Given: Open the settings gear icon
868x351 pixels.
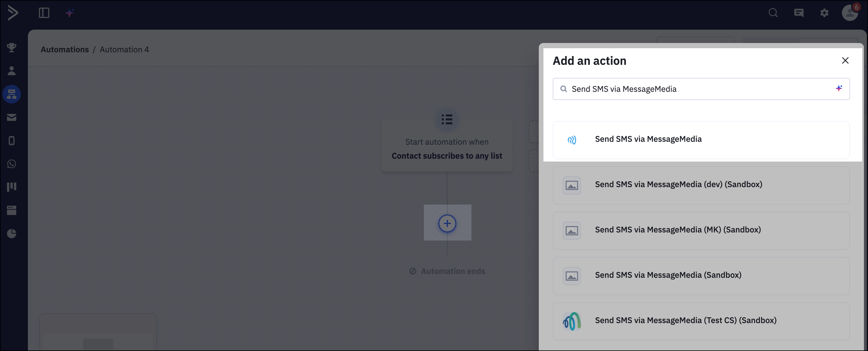Looking at the screenshot, I should (x=824, y=13).
